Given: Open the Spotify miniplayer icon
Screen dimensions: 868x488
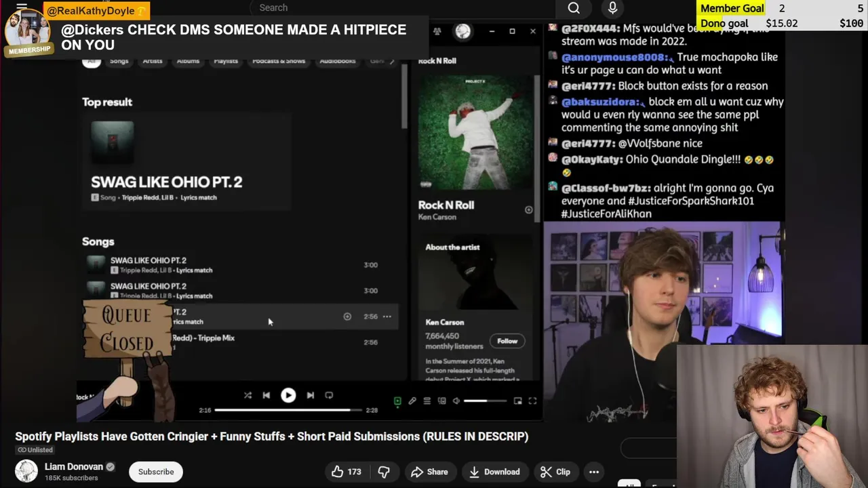Looking at the screenshot, I should [517, 401].
